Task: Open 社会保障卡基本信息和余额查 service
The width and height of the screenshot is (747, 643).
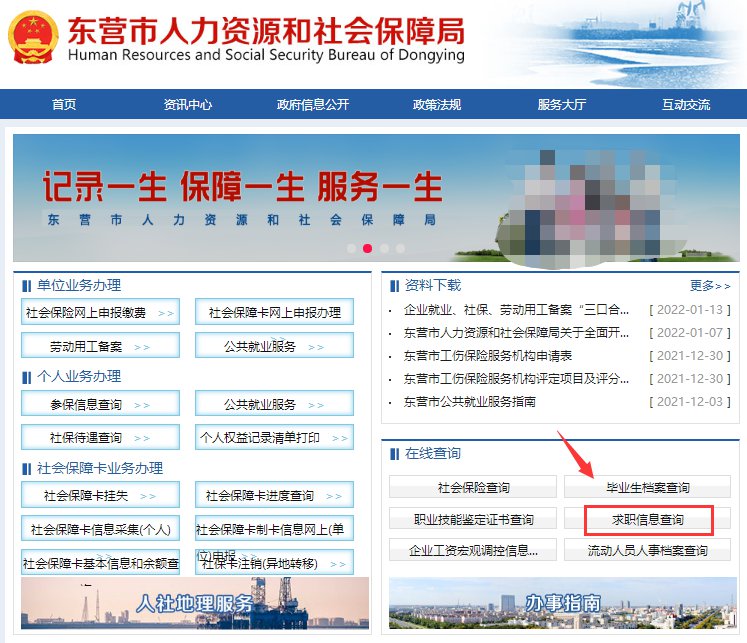Action: 101,563
